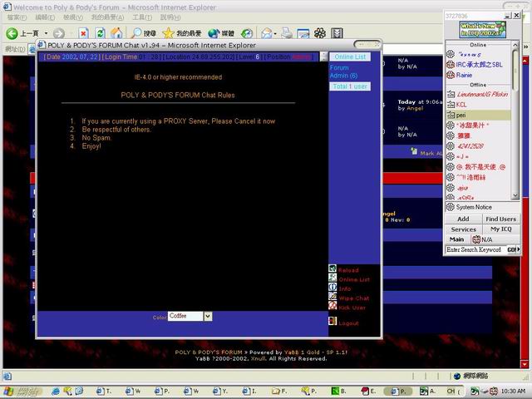Click the IE Stop icon
Image resolution: width=532 pixels, height=399 pixels.
(x=83, y=33)
